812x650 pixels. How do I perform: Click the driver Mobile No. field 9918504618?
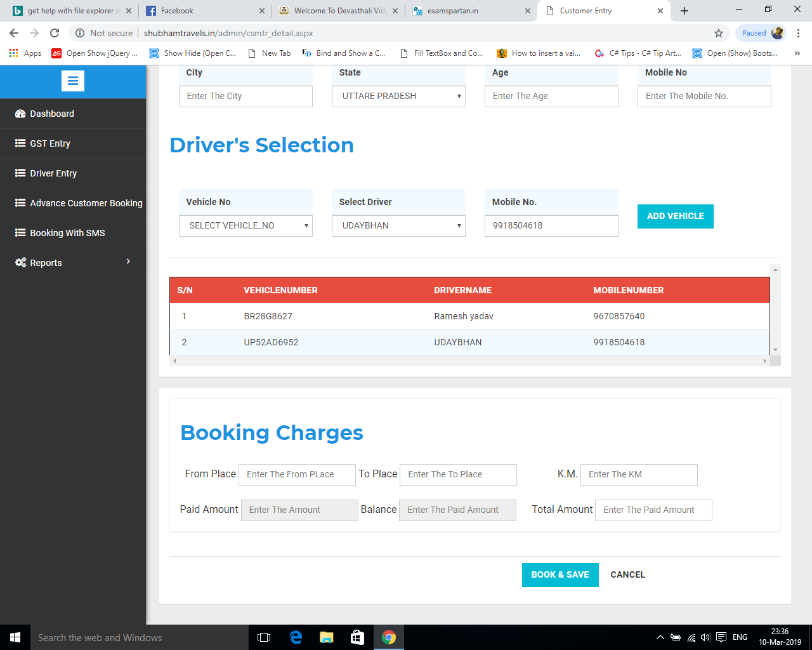click(551, 225)
